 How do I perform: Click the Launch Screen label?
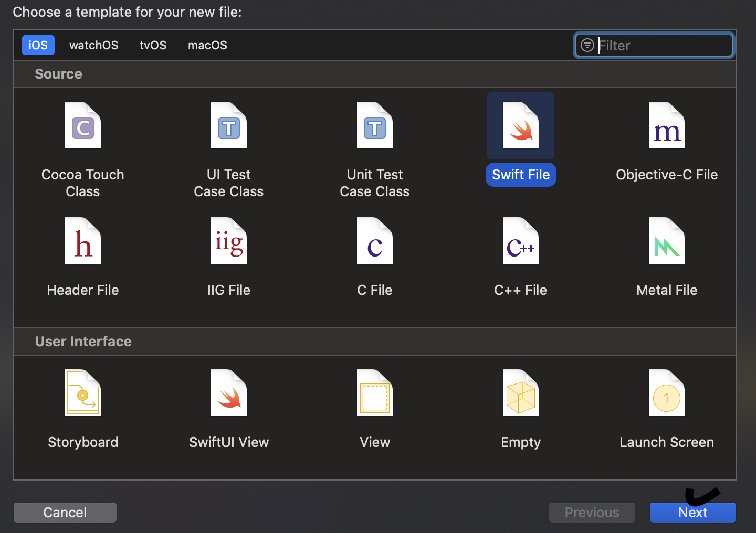pyautogui.click(x=667, y=442)
